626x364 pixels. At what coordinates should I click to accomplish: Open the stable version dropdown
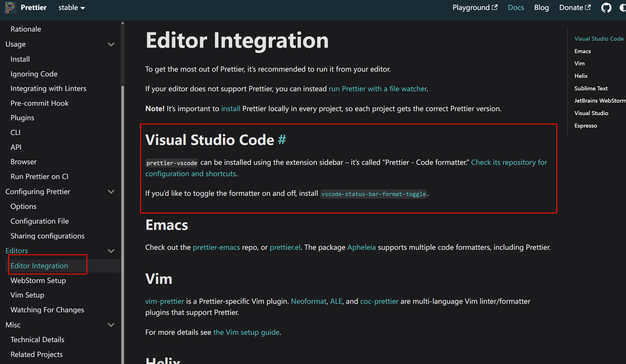tap(72, 8)
